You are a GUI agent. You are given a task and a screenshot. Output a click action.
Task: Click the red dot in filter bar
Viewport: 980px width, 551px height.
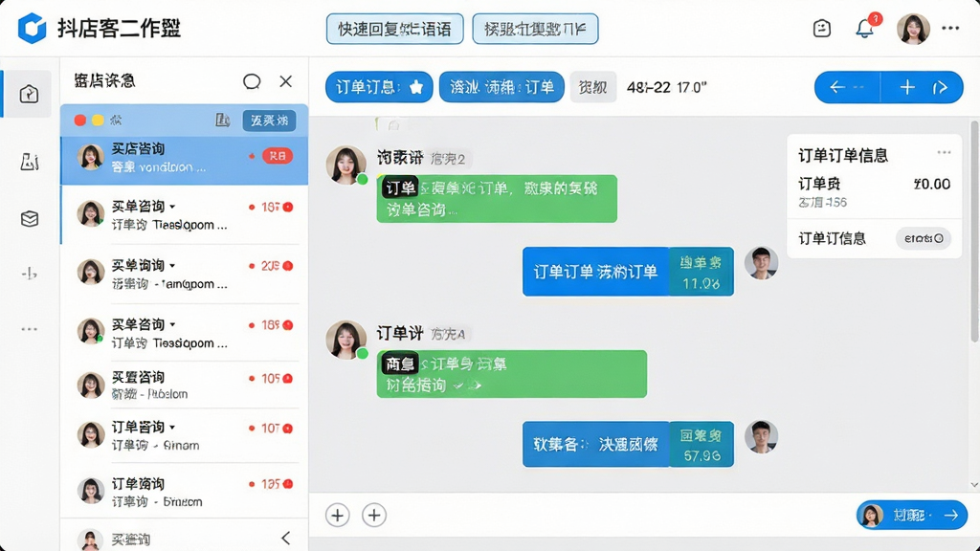tap(80, 120)
